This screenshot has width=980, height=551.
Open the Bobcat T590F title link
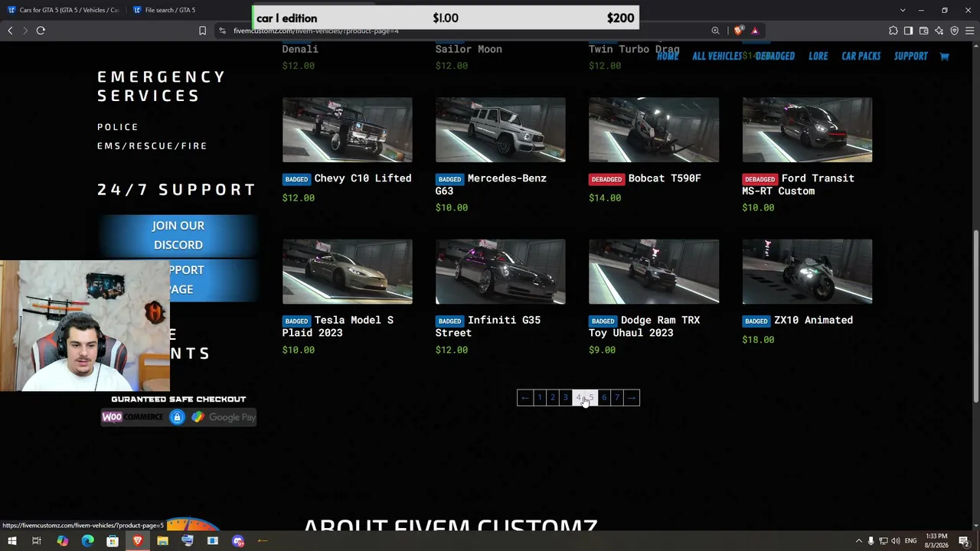point(665,178)
